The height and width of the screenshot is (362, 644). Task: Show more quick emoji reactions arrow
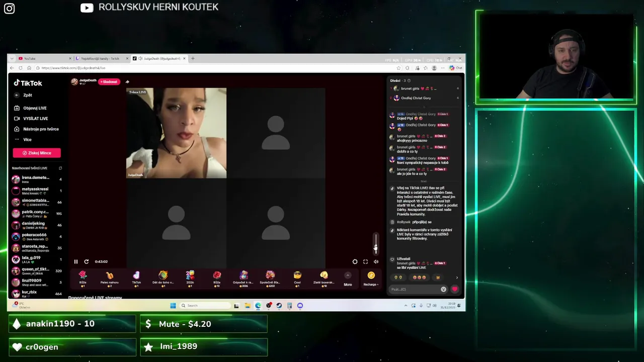click(457, 278)
